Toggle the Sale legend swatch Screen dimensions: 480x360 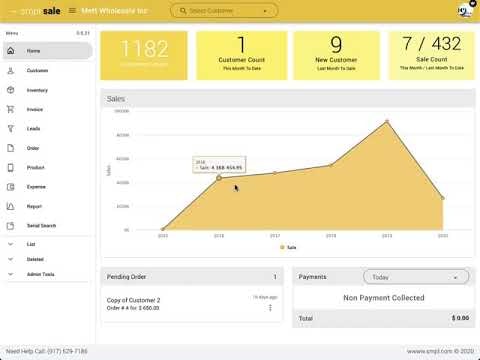[282, 247]
